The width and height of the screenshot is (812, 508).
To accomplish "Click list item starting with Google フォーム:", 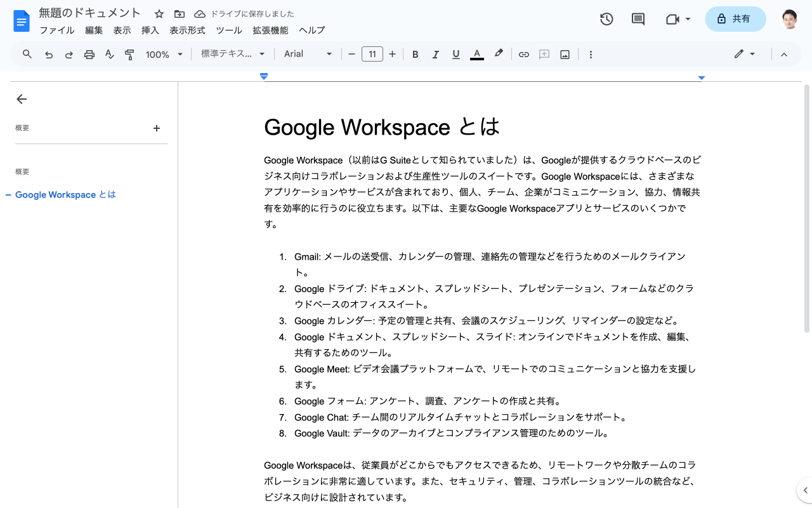I will (427, 401).
